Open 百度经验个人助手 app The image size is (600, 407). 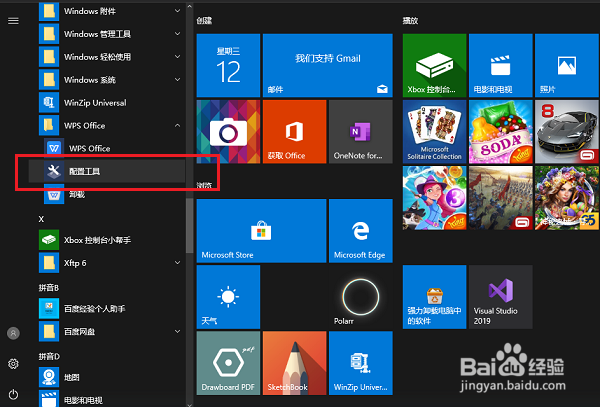click(x=112, y=309)
